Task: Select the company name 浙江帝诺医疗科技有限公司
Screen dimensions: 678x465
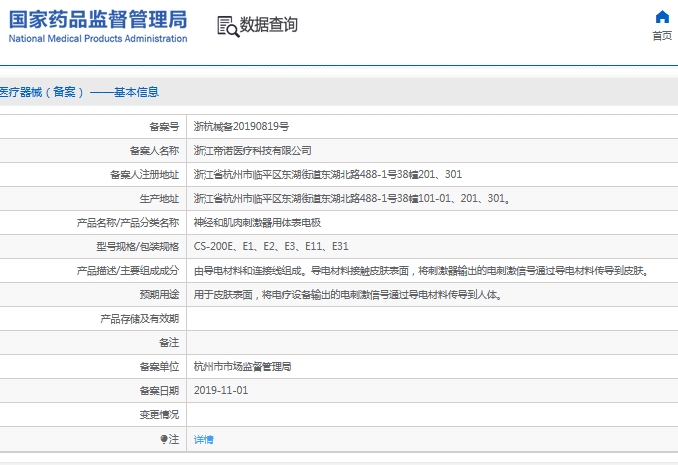Action: point(253,151)
